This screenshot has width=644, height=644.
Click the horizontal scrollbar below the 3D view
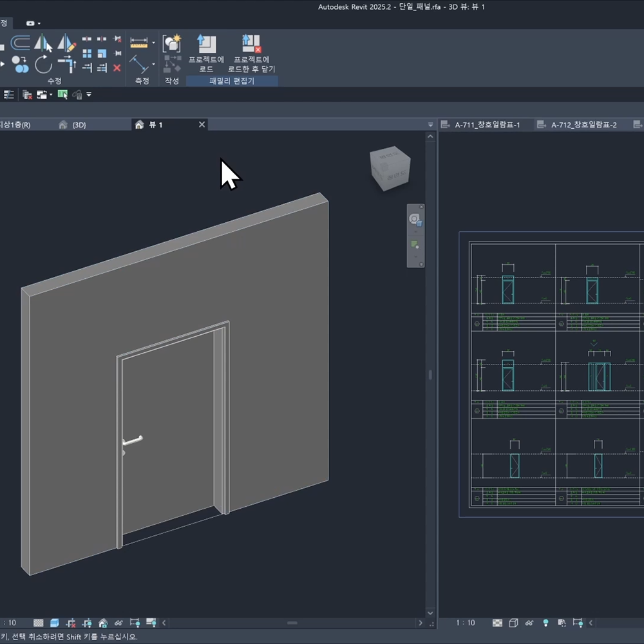[292, 623]
